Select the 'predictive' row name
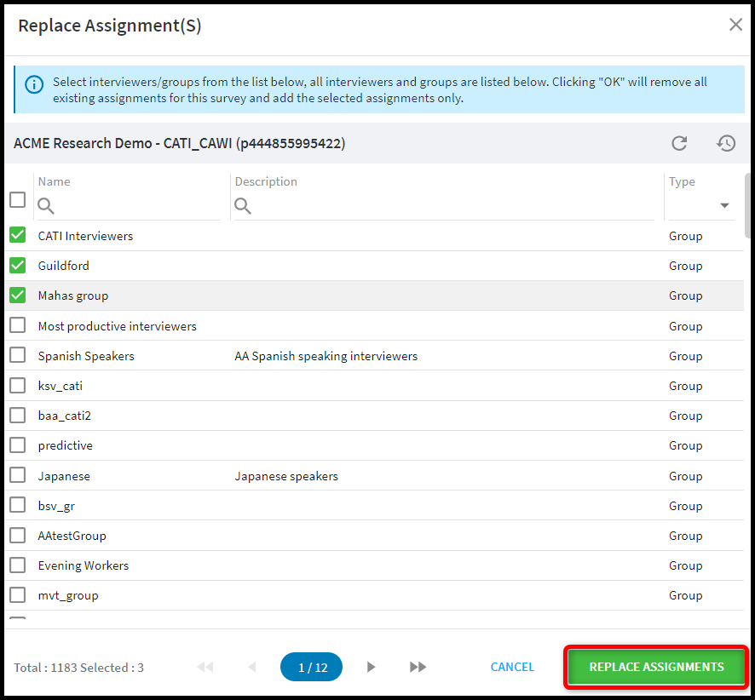 pyautogui.click(x=66, y=446)
